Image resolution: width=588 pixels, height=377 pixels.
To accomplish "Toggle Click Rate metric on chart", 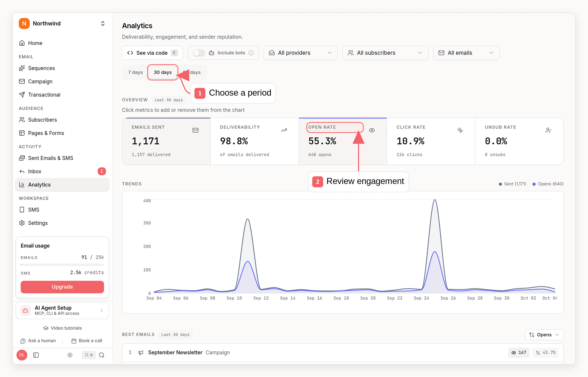I will click(x=431, y=141).
